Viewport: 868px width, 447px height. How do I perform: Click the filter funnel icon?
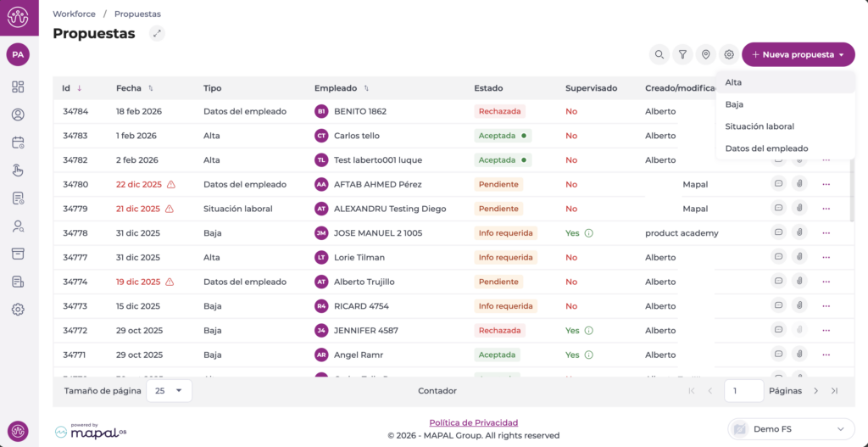click(x=682, y=54)
